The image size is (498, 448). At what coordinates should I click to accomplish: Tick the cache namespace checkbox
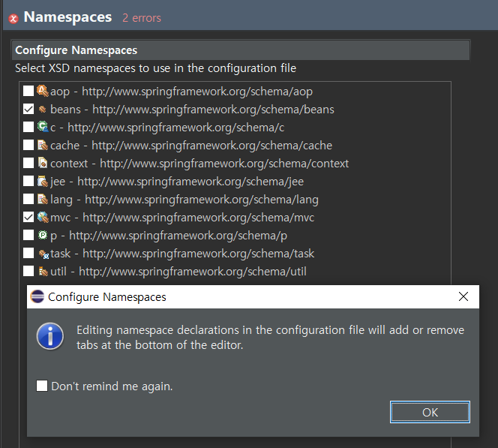pos(28,145)
